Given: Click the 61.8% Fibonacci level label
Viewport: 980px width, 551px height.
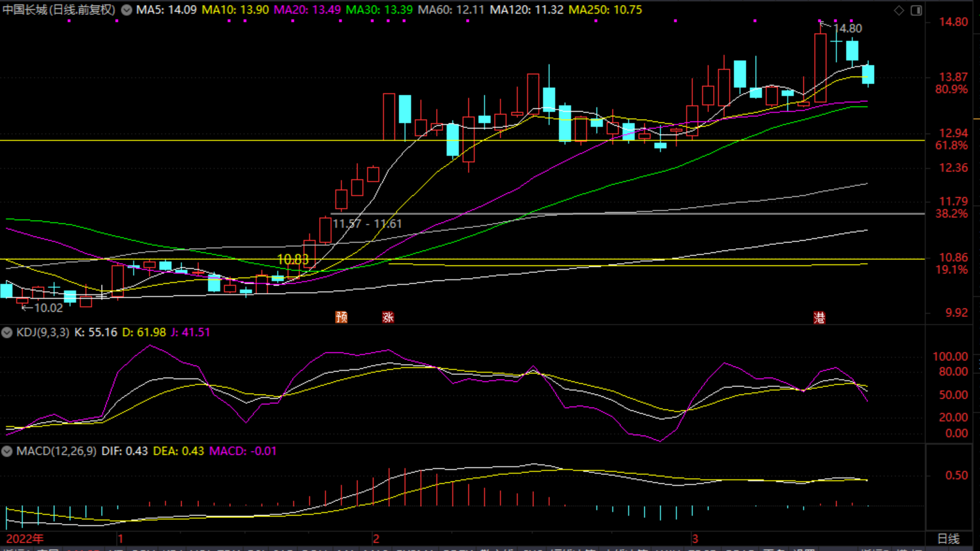Looking at the screenshot, I should coord(951,145).
